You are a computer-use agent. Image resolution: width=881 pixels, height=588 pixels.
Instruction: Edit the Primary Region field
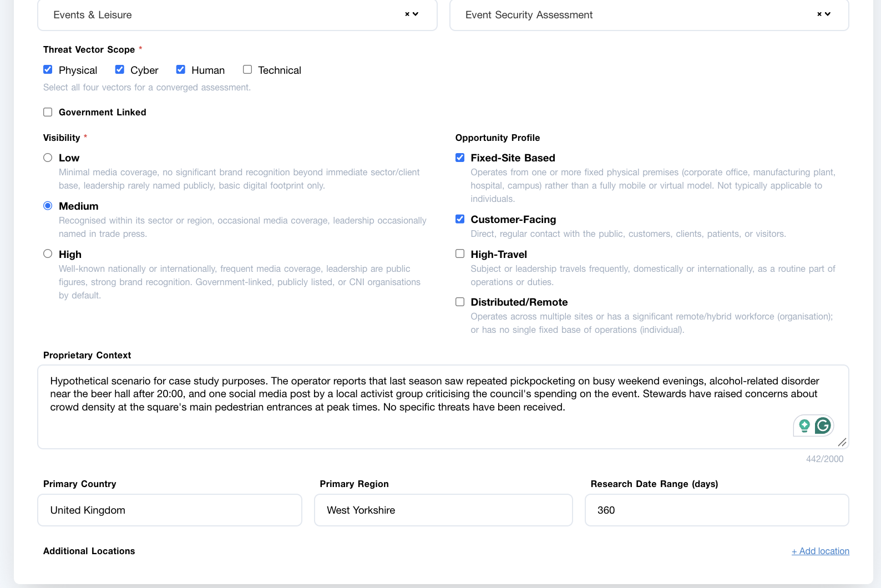[x=443, y=510]
